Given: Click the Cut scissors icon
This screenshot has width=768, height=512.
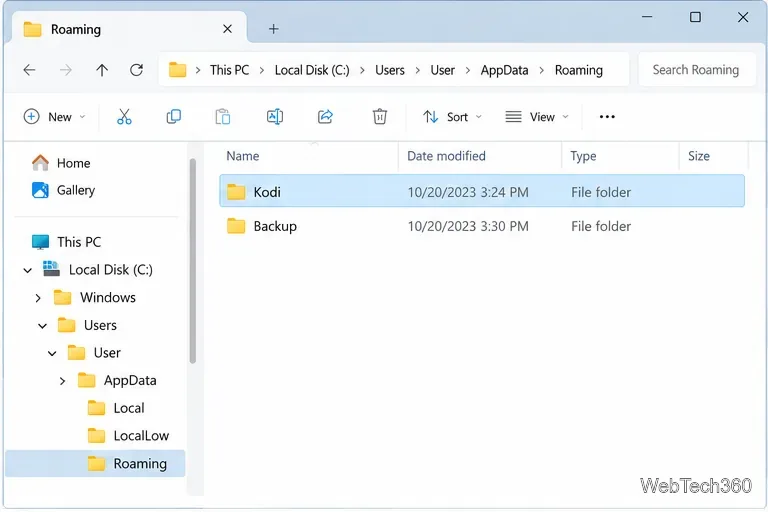Looking at the screenshot, I should (x=124, y=117).
